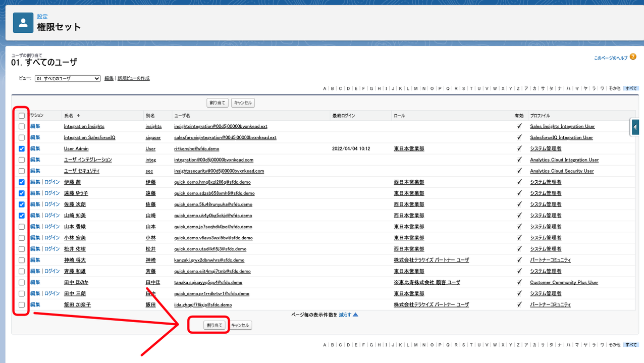Open SalesforceIQ Integration User profile link
This screenshot has width=644, height=363.
[x=561, y=137]
